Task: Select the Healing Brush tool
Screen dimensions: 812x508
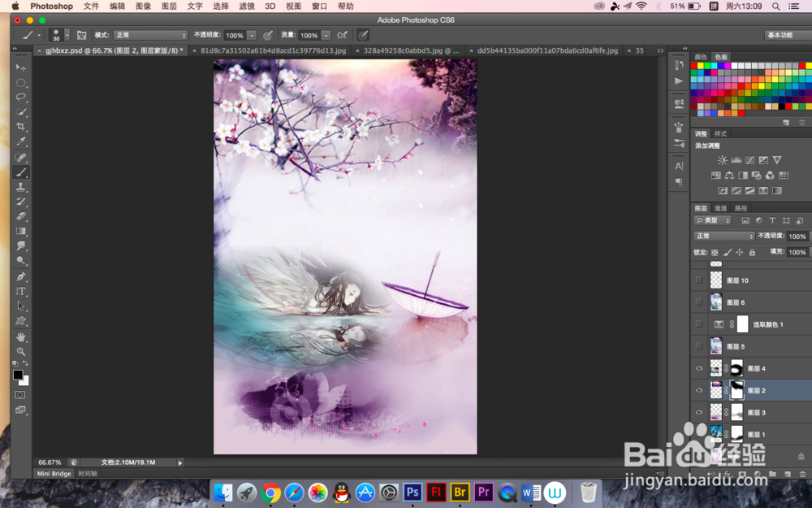Action: click(21, 158)
